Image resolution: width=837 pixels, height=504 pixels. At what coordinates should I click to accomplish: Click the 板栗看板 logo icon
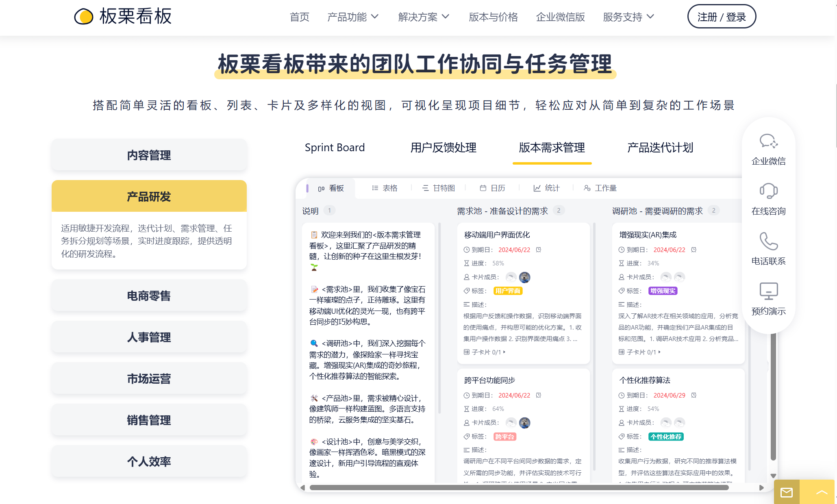click(x=84, y=17)
